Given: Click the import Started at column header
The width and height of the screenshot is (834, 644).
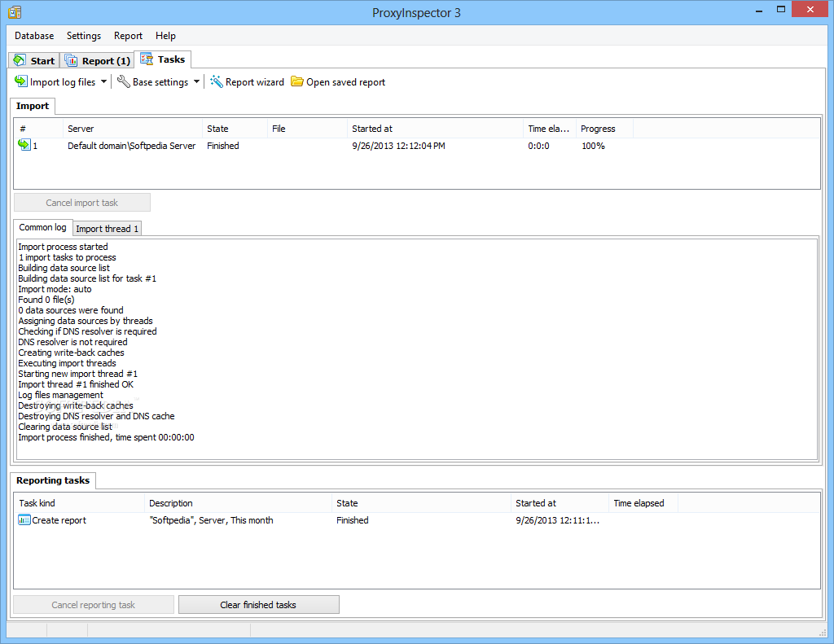Looking at the screenshot, I should tap(435, 129).
